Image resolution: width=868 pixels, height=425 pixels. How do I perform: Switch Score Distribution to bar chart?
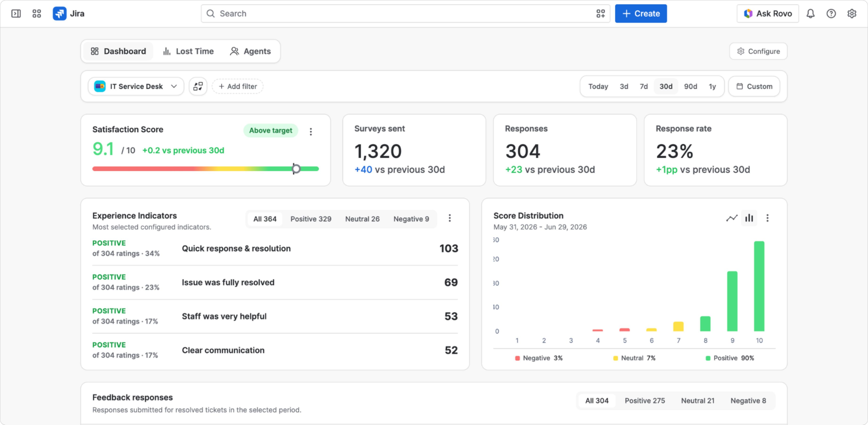(749, 218)
